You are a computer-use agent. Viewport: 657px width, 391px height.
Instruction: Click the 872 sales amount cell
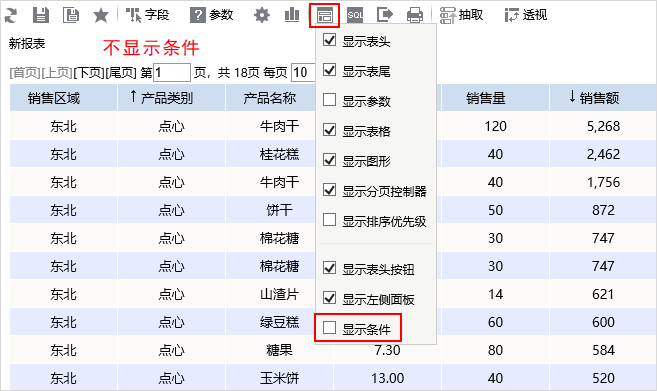pyautogui.click(x=603, y=210)
